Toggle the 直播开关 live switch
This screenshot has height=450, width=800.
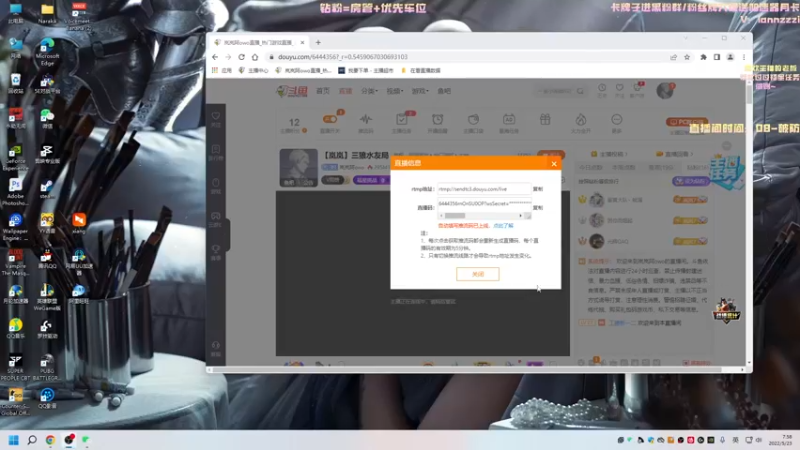pyautogui.click(x=330, y=119)
